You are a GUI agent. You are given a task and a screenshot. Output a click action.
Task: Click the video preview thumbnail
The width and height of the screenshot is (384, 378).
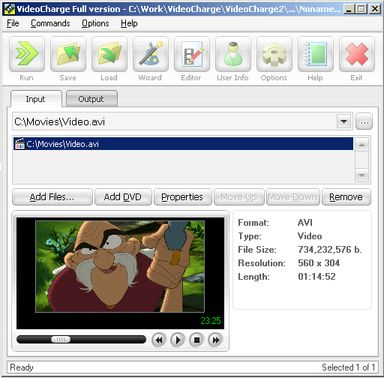coord(120,266)
